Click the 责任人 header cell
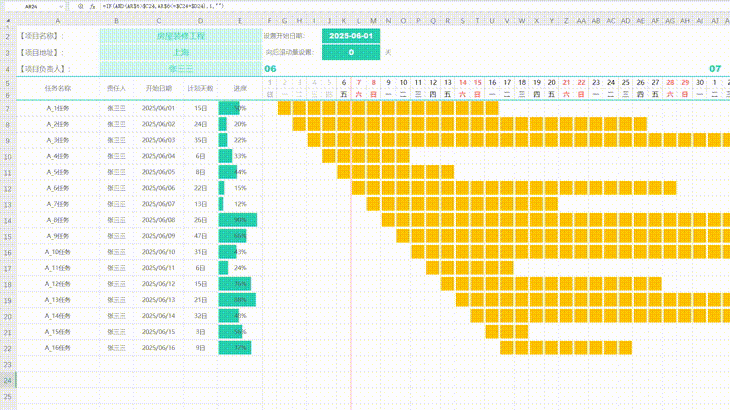730x410 pixels. pos(116,88)
